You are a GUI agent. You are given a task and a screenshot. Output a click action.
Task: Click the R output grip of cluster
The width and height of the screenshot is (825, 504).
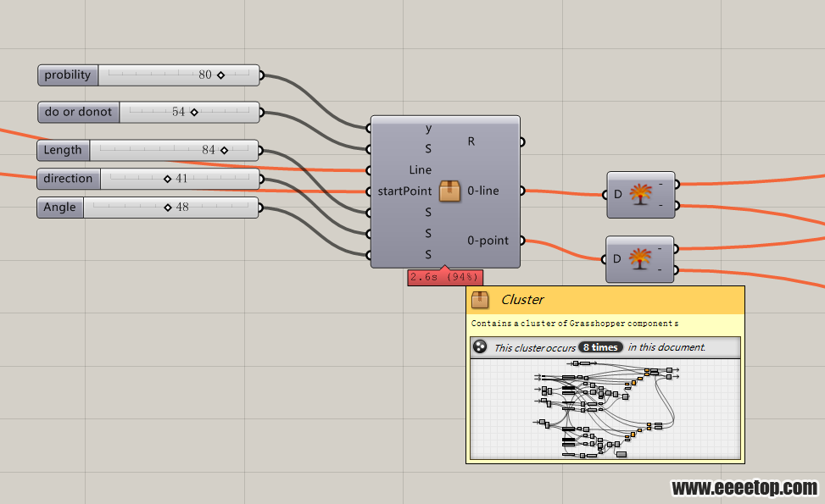point(522,142)
